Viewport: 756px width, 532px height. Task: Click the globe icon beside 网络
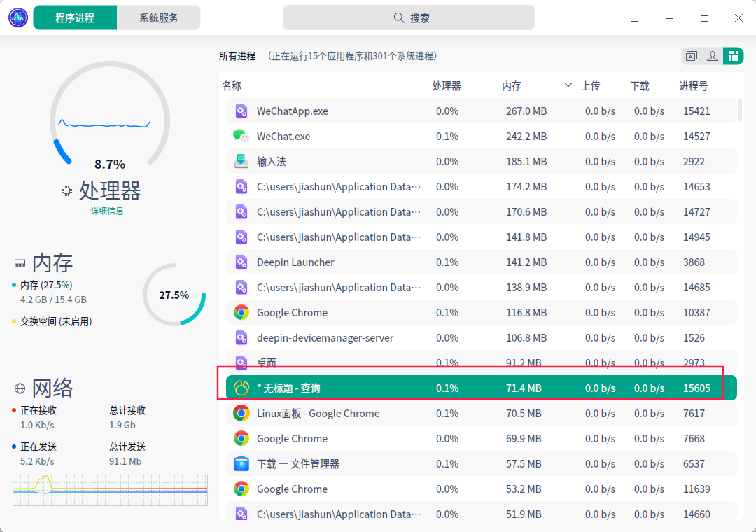click(20, 388)
